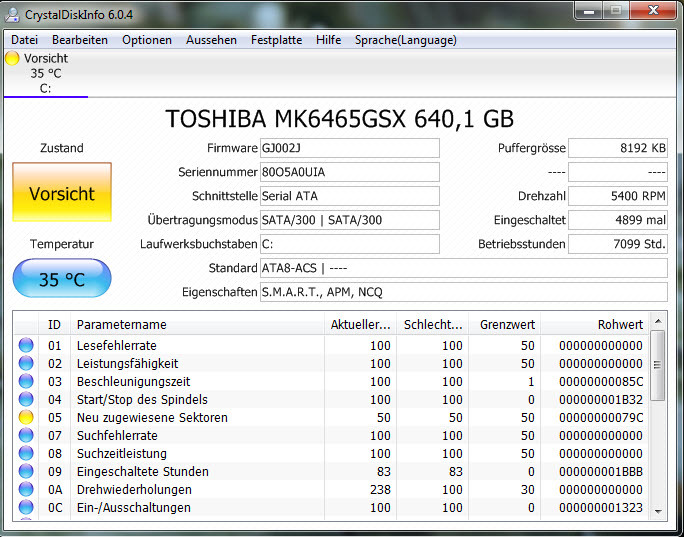The image size is (684, 537).
Task: Open the Hilfe menu
Action: click(x=328, y=40)
